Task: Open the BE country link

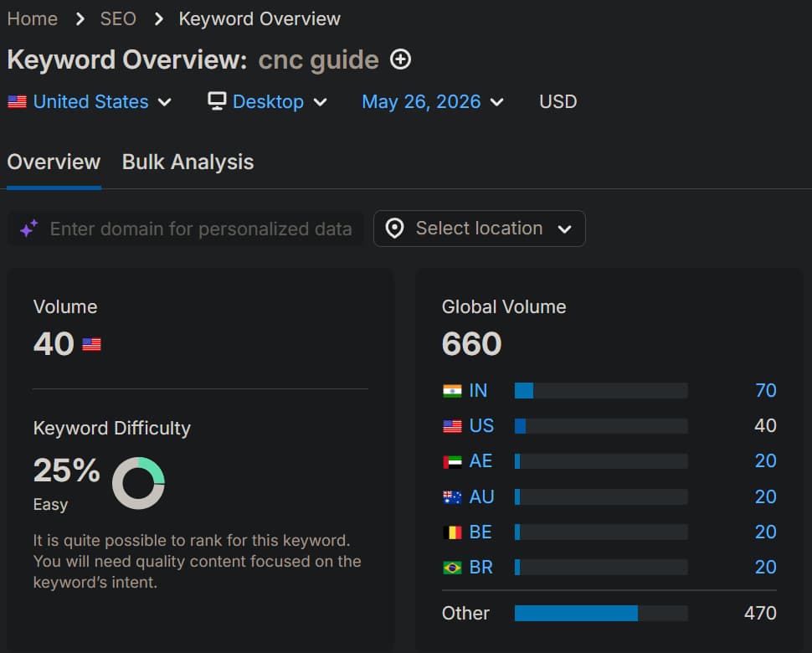Action: pos(481,532)
